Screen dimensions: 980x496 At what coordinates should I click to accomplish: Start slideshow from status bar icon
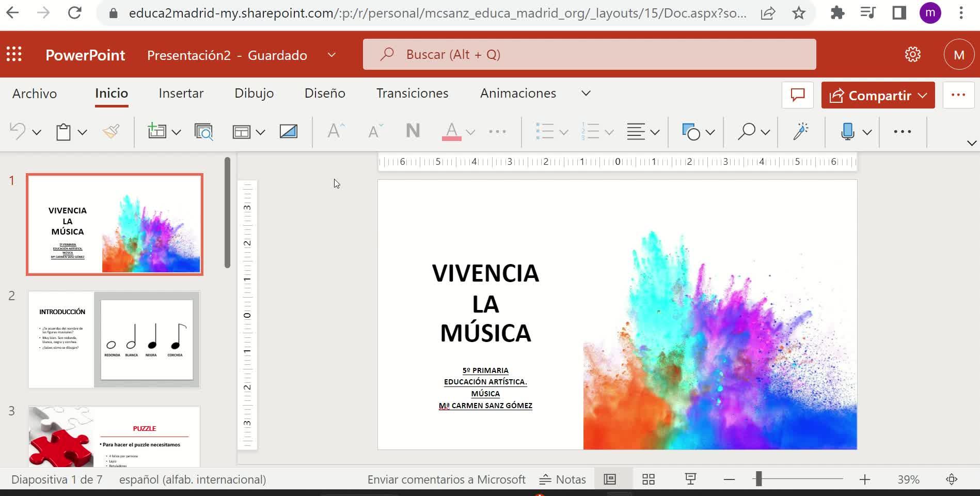(x=690, y=479)
